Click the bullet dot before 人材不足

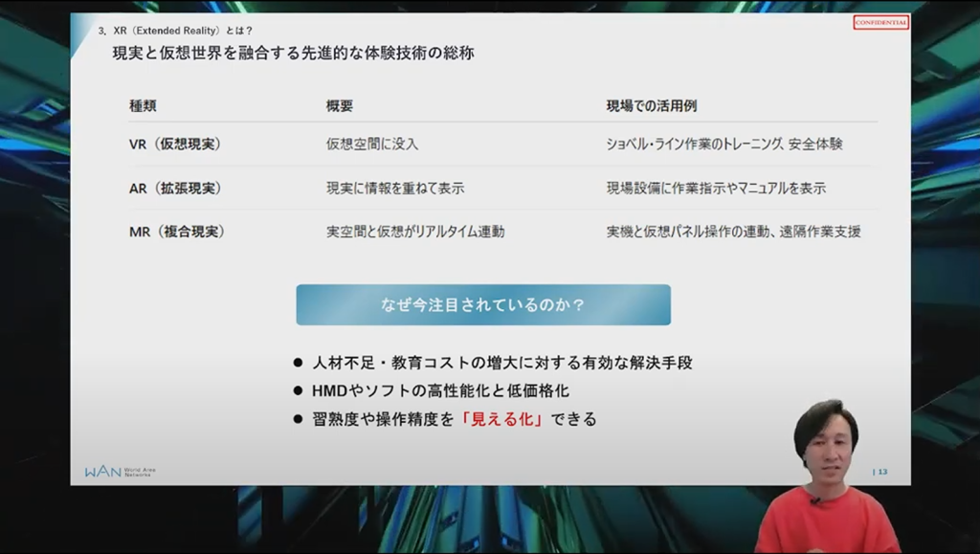[x=299, y=364]
